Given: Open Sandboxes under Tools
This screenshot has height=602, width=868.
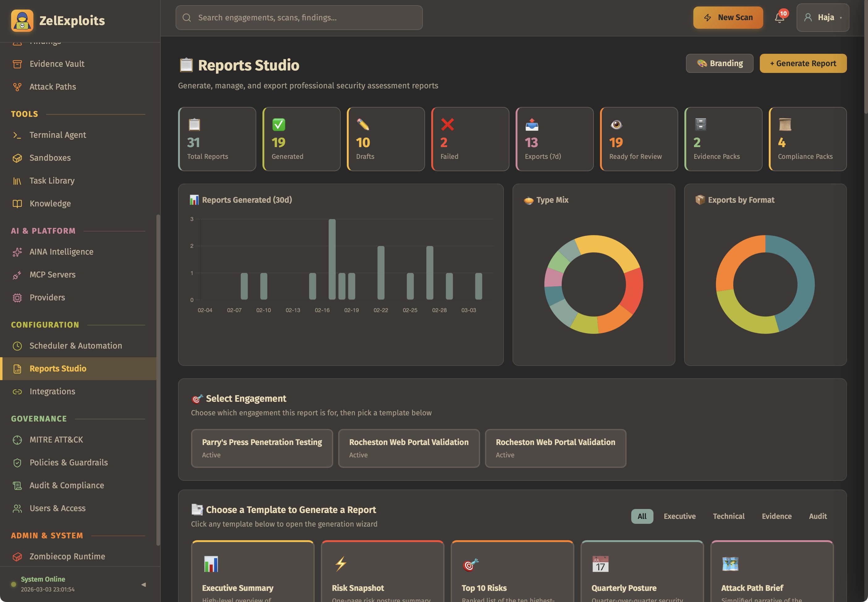Looking at the screenshot, I should (50, 158).
